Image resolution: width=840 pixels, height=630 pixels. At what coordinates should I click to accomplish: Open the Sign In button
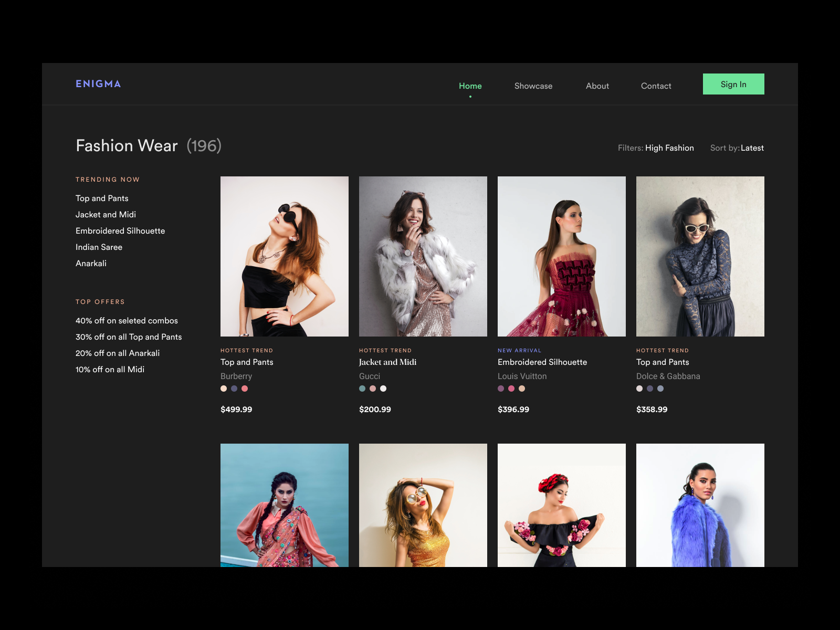click(733, 84)
